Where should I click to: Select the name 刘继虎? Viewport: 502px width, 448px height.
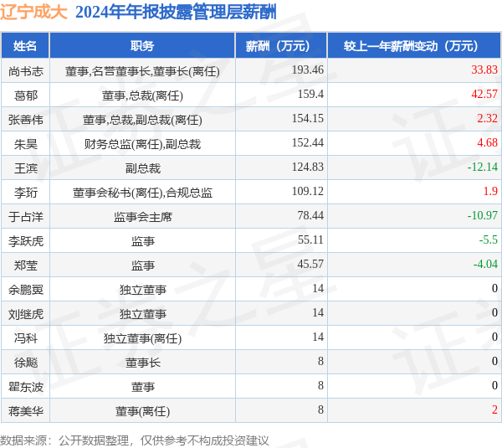point(26,314)
